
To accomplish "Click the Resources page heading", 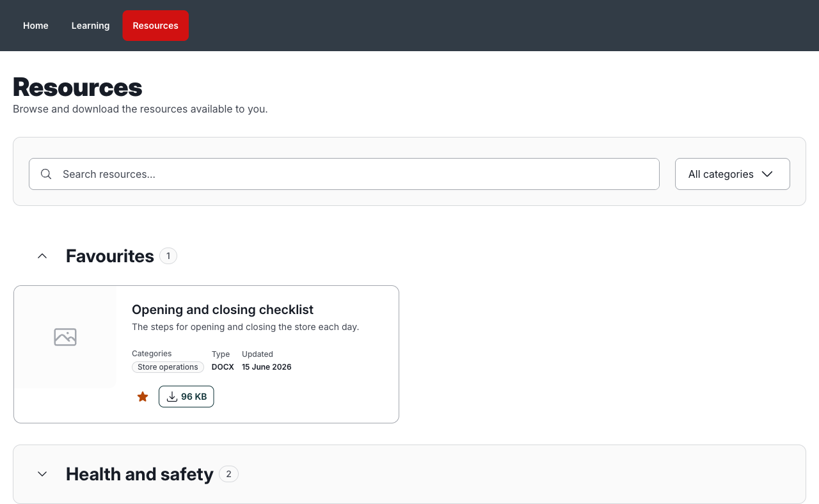I will coord(77,87).
